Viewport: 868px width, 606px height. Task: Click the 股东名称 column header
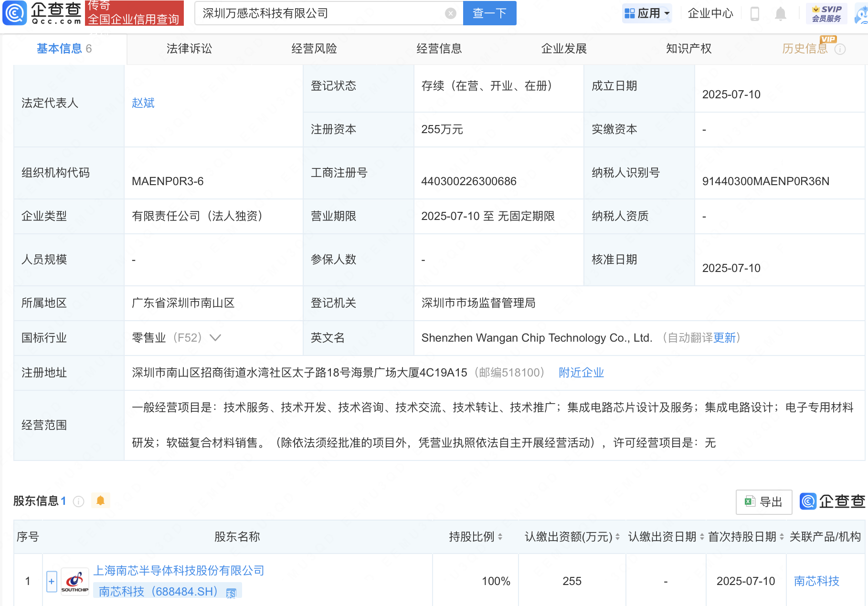point(237,537)
